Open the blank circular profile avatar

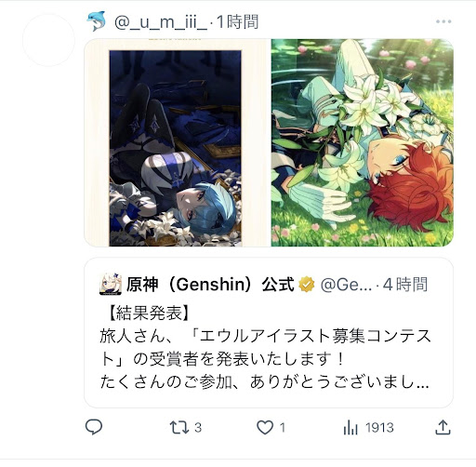coord(48,40)
